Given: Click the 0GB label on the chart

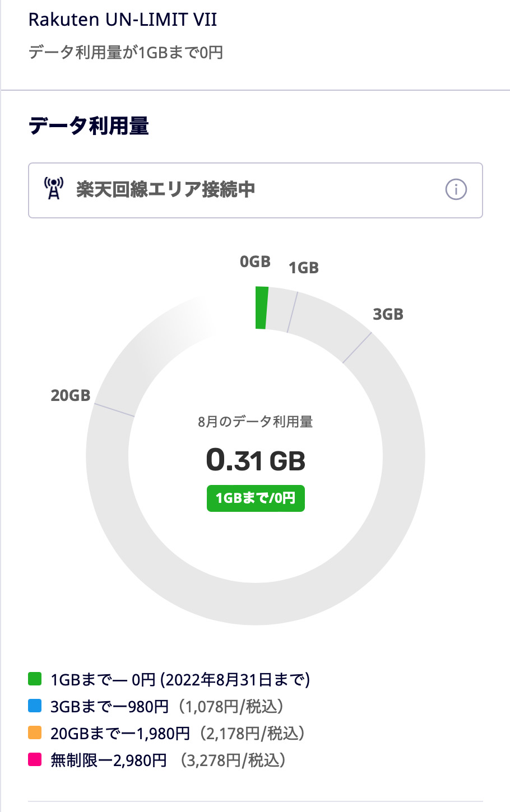Looking at the screenshot, I should coord(255,262).
